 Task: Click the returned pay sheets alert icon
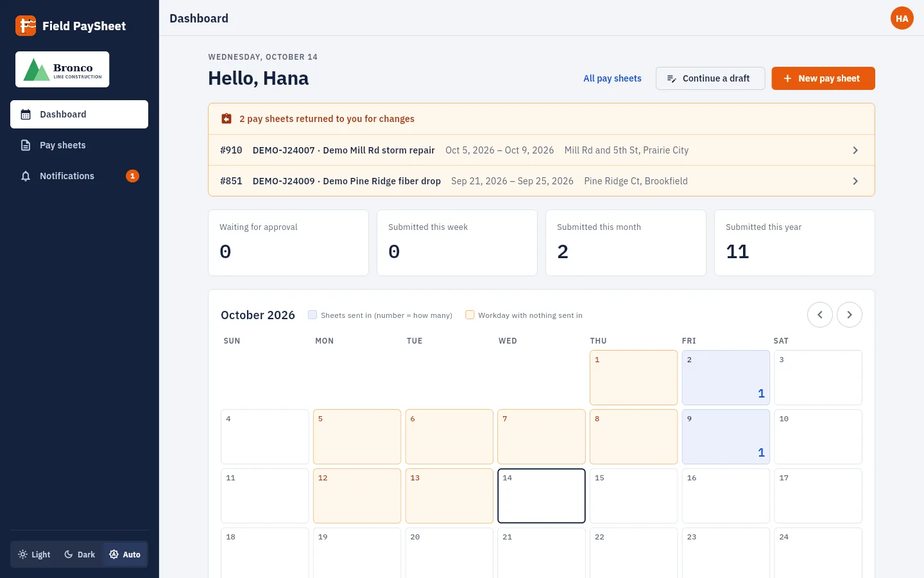click(x=227, y=119)
